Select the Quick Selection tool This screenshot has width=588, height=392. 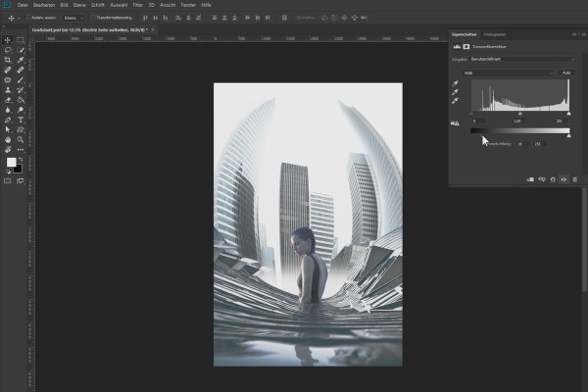coord(21,50)
